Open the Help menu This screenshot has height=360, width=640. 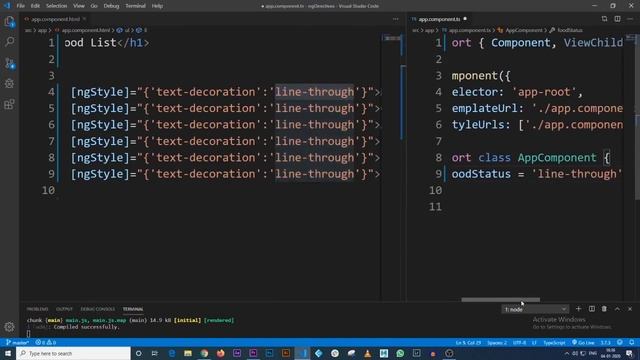pyautogui.click(x=157, y=6)
